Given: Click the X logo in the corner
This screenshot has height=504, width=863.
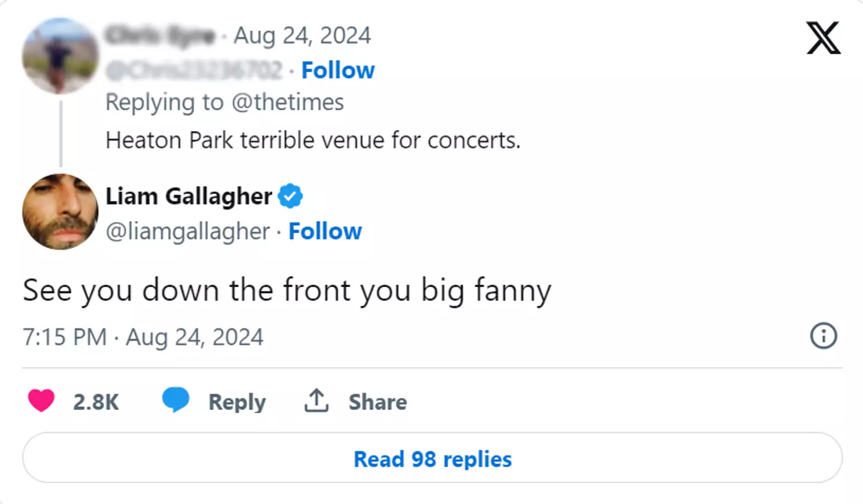Looking at the screenshot, I should [x=823, y=38].
